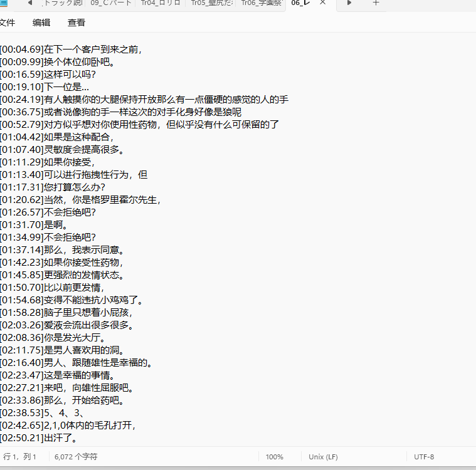
Task: Switch to the Tr04_ロリロ tab
Action: (160, 3)
